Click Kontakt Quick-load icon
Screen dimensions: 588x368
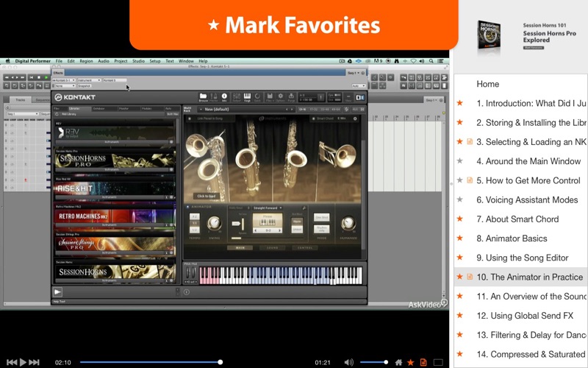[257, 97]
